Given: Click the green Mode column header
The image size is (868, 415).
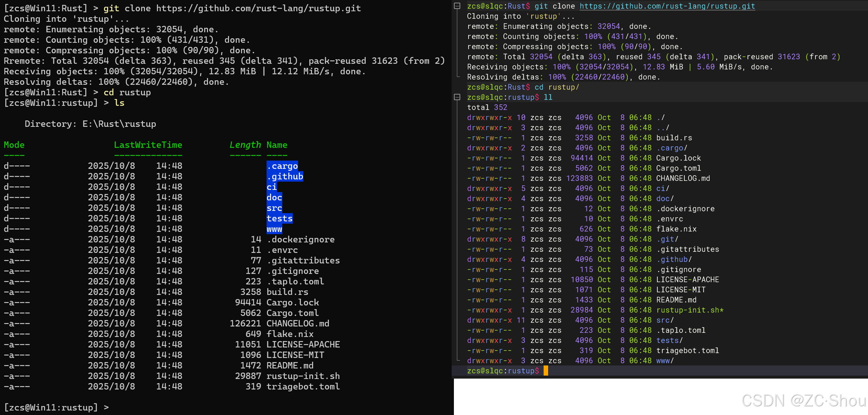Looking at the screenshot, I should [x=14, y=145].
